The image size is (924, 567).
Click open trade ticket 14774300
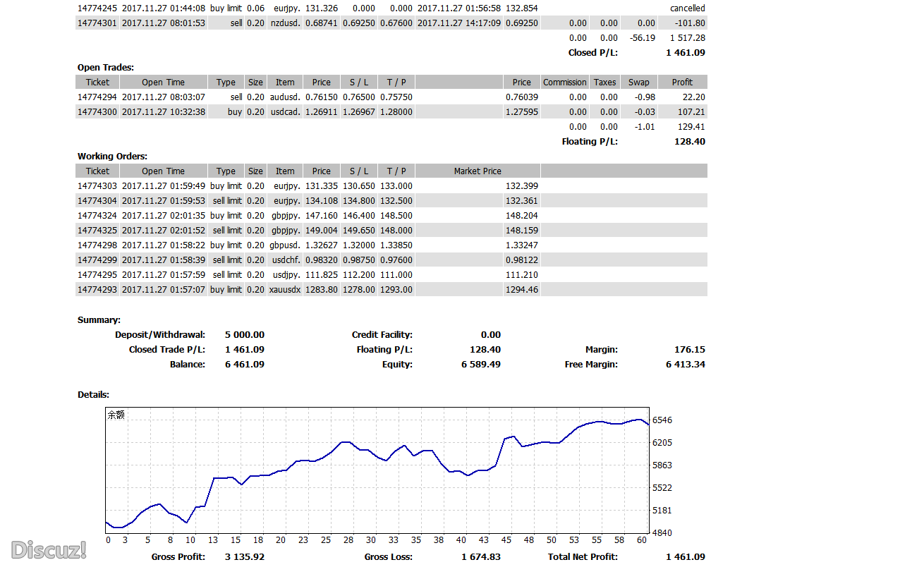tap(97, 112)
